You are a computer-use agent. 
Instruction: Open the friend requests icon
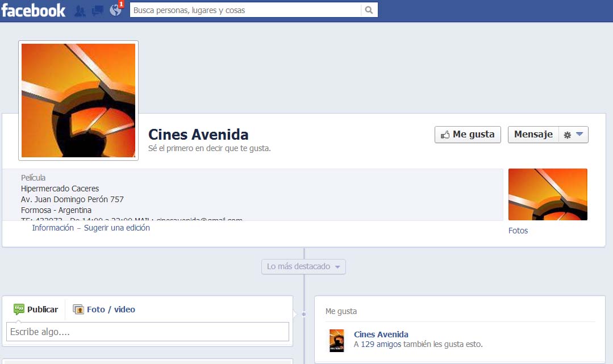point(80,11)
